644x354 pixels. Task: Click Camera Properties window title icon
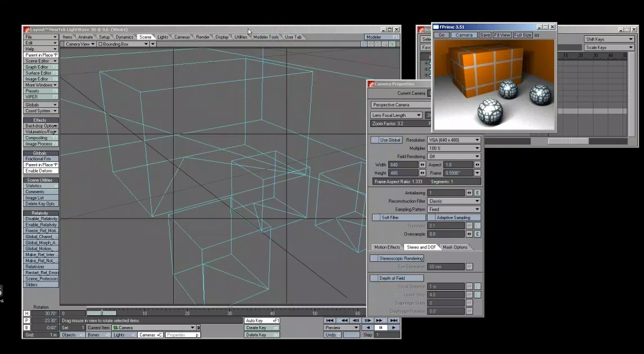coord(371,84)
